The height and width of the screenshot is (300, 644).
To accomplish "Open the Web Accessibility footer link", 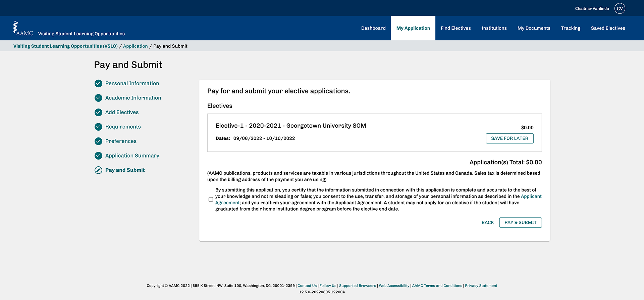I will 394,286.
